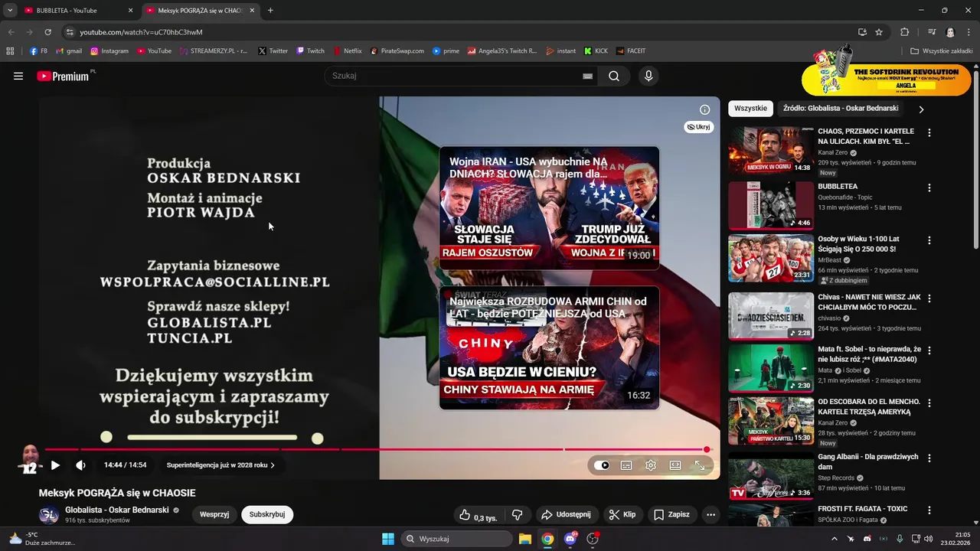The height and width of the screenshot is (551, 980).
Task: Hide end screen with Ukryj button
Action: 698,127
